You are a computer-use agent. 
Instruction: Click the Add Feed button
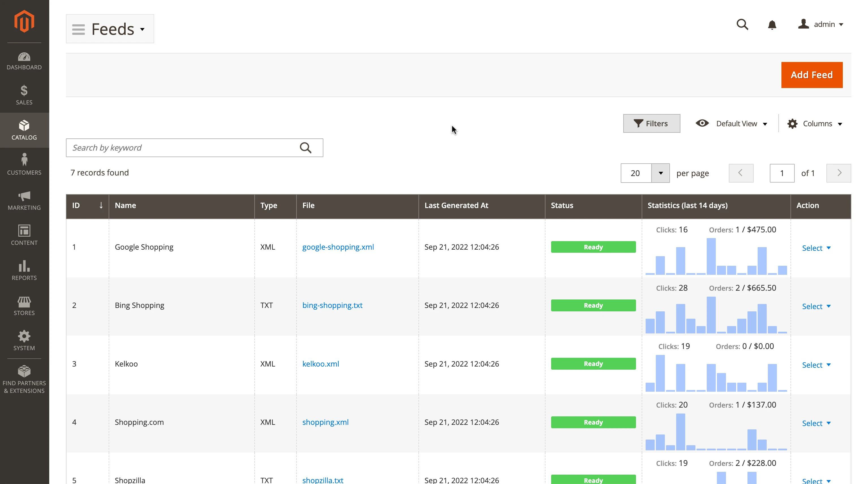tap(812, 75)
